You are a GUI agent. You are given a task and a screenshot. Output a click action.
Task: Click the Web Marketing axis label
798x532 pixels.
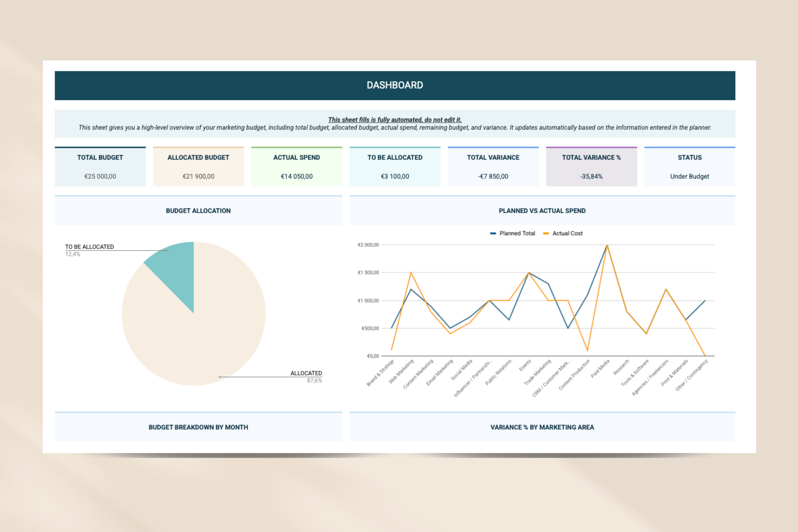click(x=401, y=371)
